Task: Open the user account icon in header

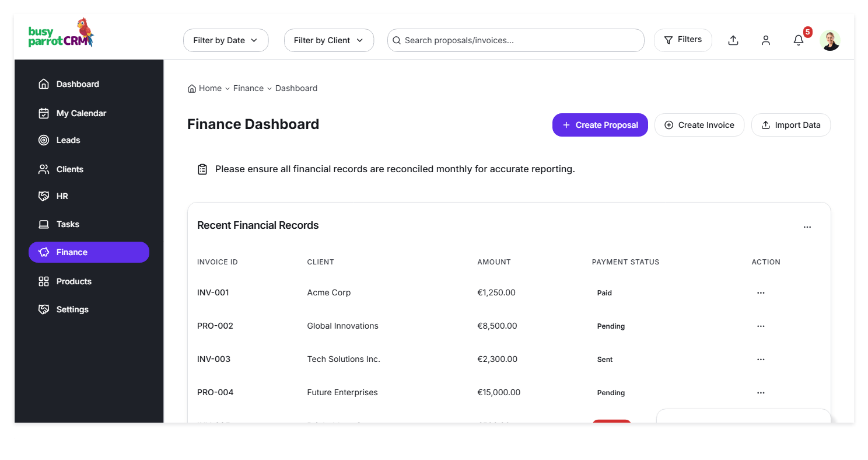Action: [765, 40]
